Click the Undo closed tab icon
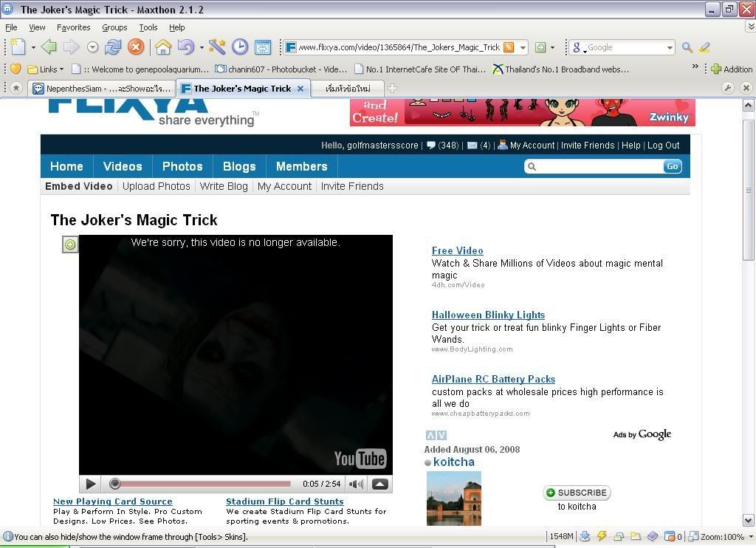The height and width of the screenshot is (548, 756). [185, 47]
